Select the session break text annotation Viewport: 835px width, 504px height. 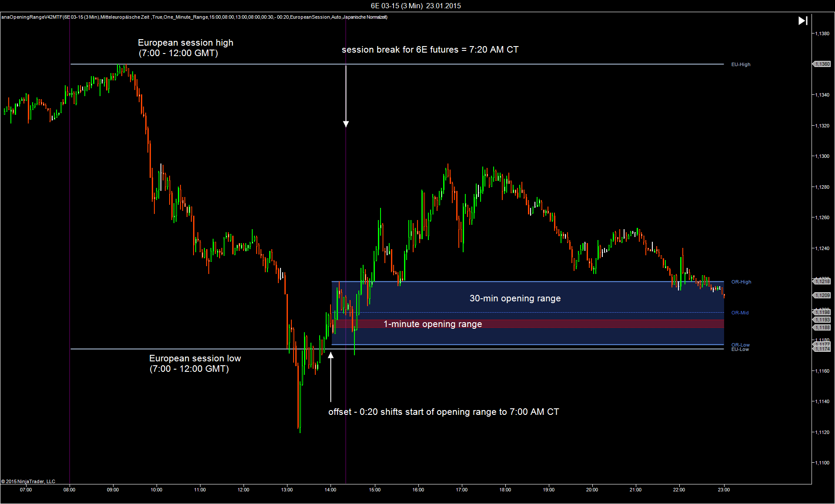tap(430, 50)
